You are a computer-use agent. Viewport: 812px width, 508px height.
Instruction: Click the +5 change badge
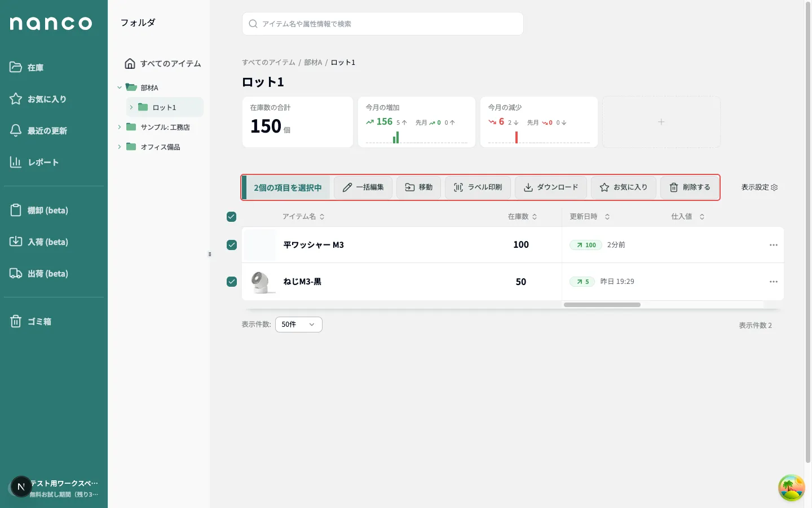tap(582, 282)
